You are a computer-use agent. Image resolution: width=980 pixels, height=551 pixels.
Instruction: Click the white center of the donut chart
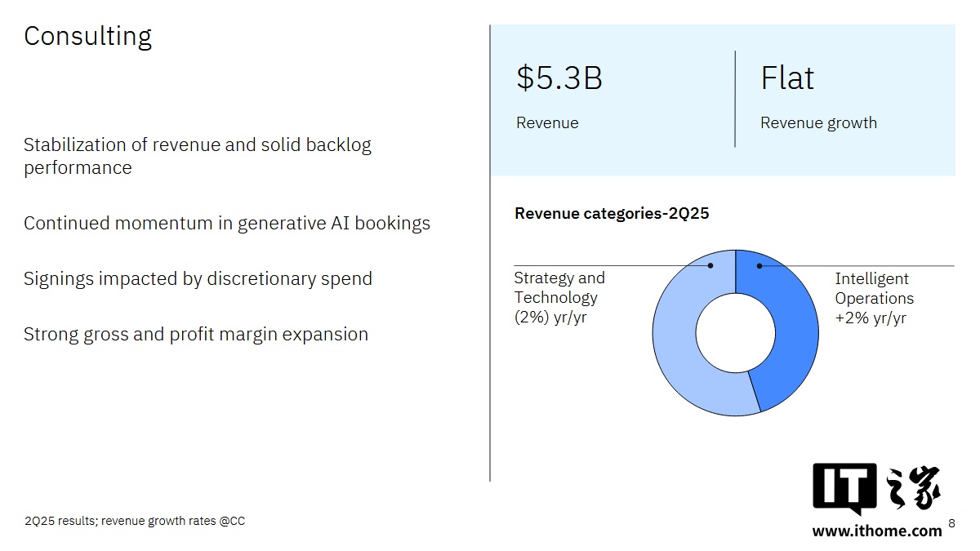735,333
